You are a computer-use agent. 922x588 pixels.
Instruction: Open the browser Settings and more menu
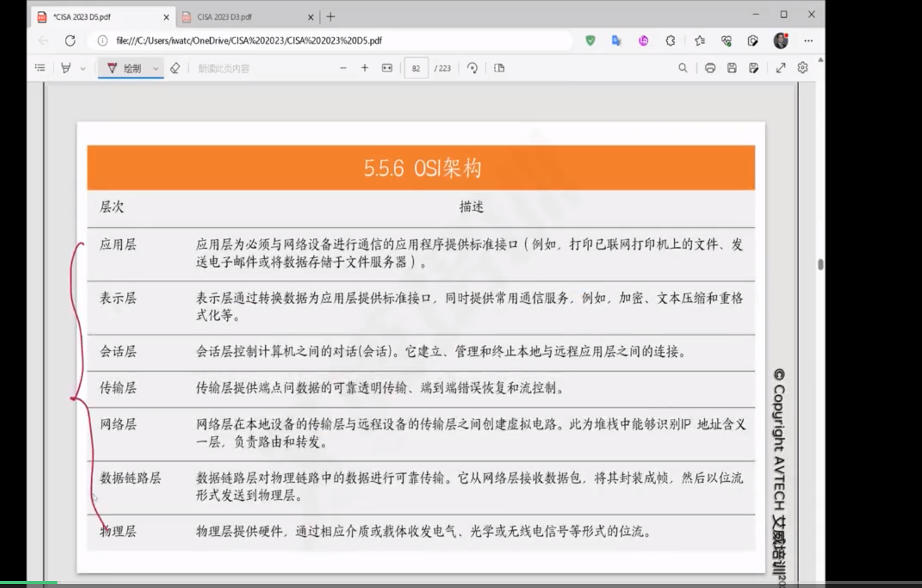808,41
